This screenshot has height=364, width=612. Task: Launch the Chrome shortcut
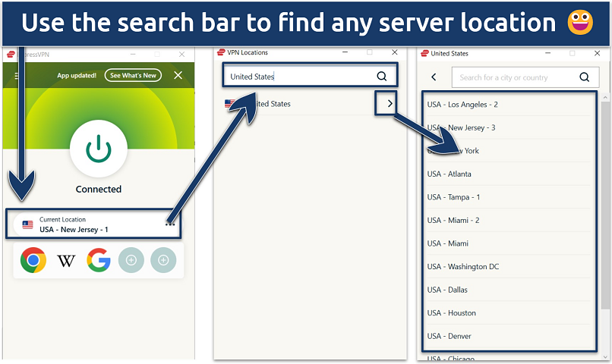click(x=33, y=260)
